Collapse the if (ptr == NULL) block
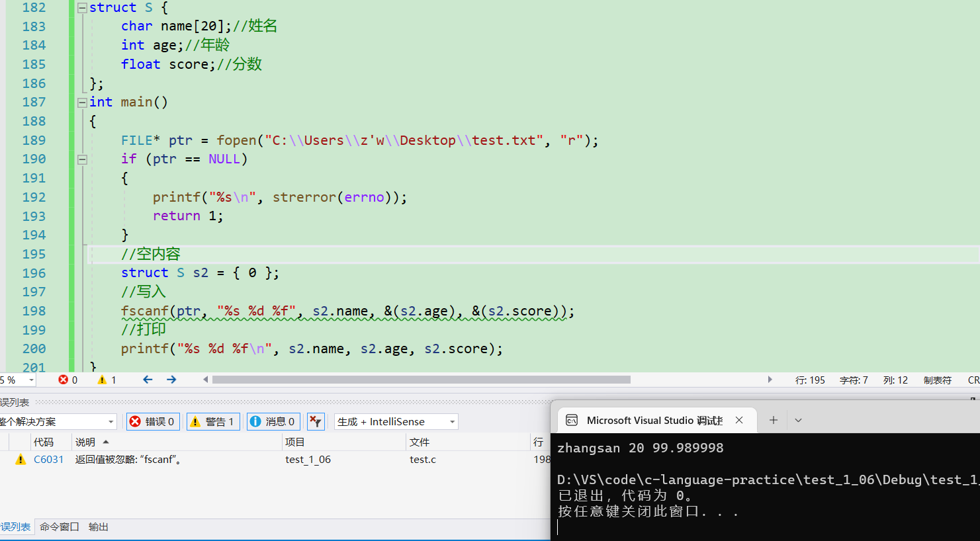Viewport: 980px width, 541px height. point(82,159)
